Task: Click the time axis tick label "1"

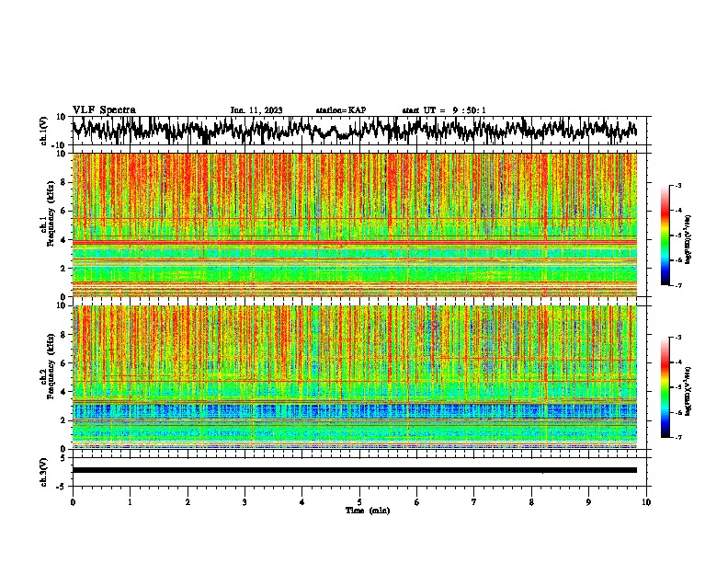Action: pyautogui.click(x=130, y=502)
